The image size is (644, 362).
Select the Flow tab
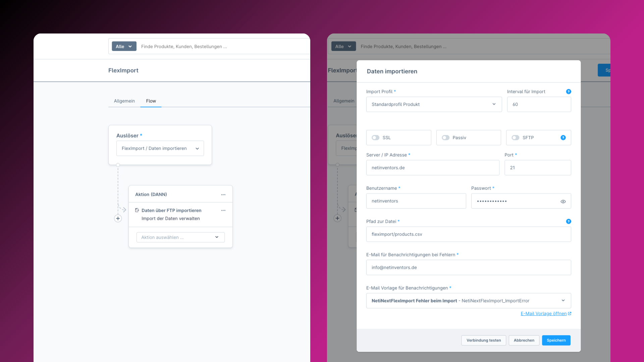pos(151,101)
